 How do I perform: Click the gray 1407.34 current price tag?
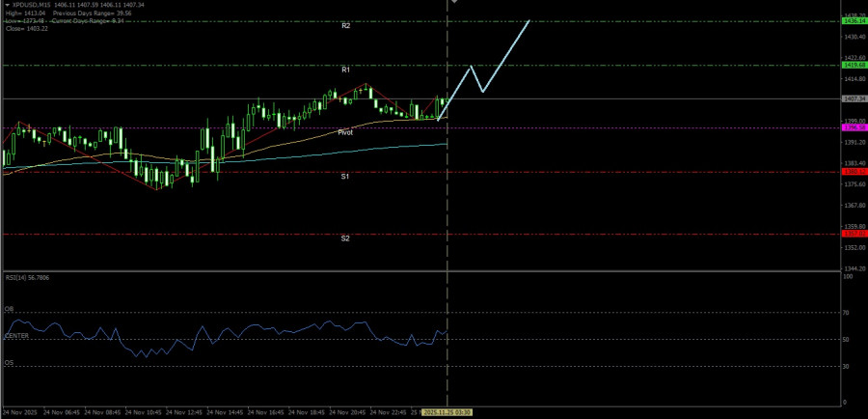point(854,98)
